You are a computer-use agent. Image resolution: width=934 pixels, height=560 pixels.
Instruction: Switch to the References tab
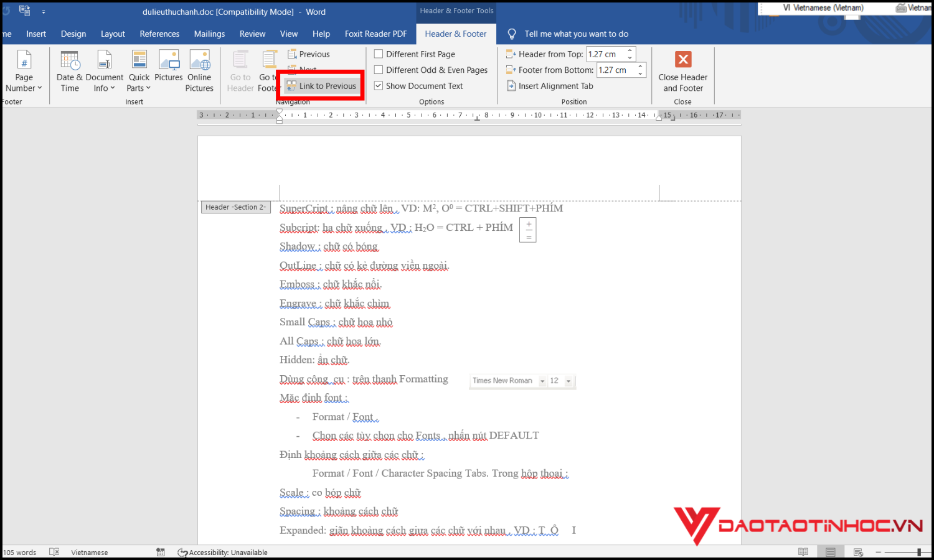pyautogui.click(x=159, y=34)
